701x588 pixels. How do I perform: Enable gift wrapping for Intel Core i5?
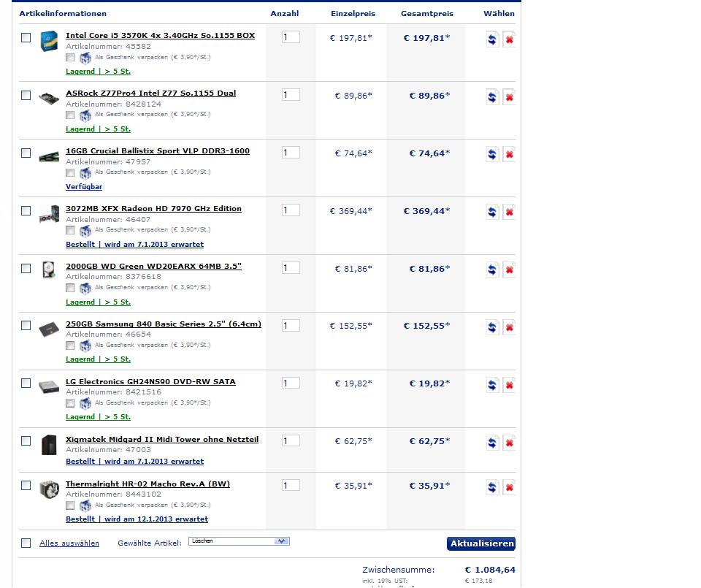coord(70,57)
